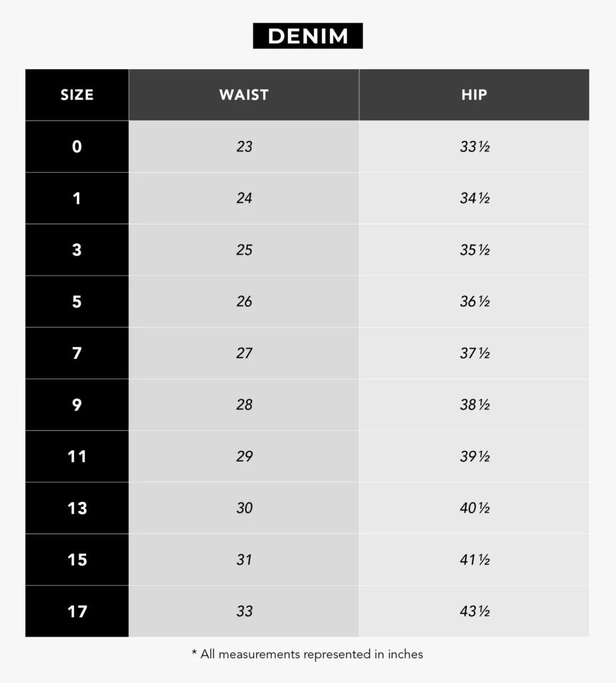Viewport: 616px width, 683px height.
Task: Click hip value 33½
Action: coord(475,147)
